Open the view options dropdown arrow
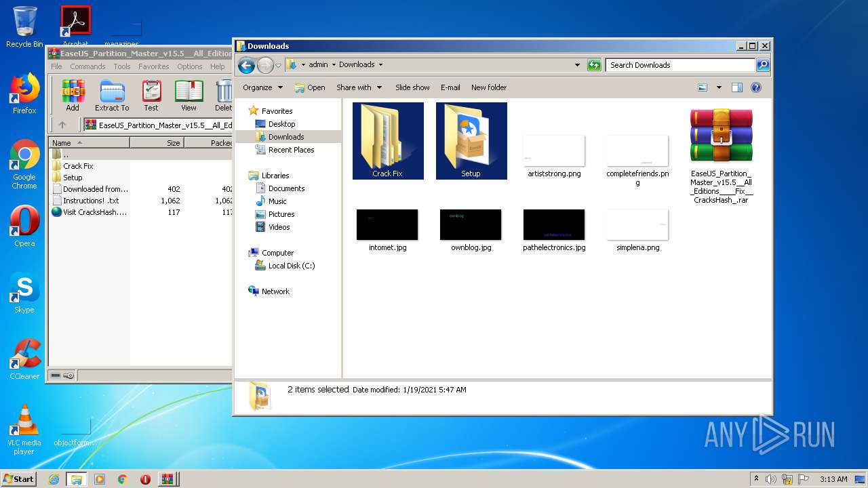The width and height of the screenshot is (868, 488). 719,87
